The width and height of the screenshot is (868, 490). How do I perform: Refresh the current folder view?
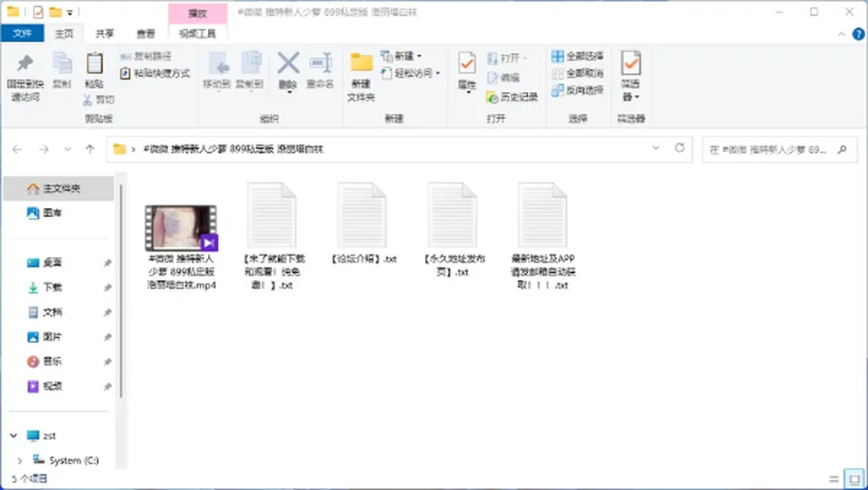tap(680, 148)
